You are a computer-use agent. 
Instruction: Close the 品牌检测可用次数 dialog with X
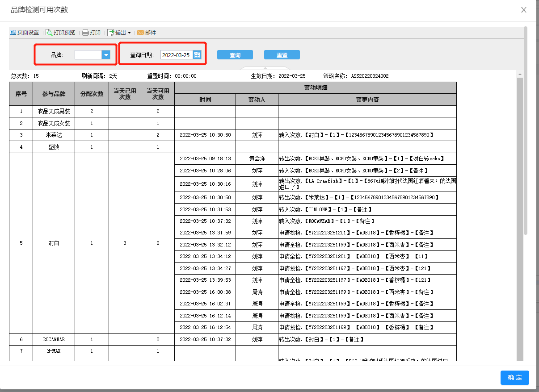point(523,10)
